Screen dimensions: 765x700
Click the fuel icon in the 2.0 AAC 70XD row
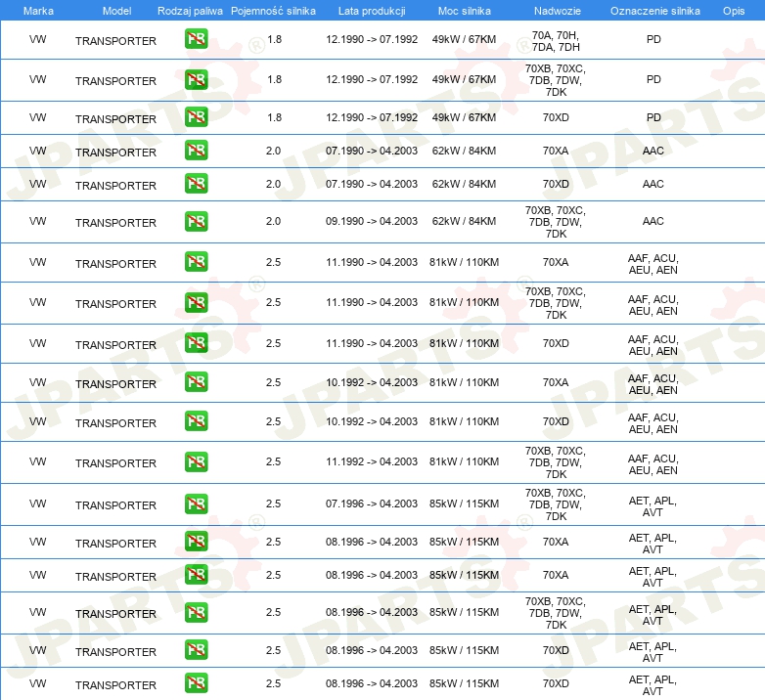(x=196, y=183)
